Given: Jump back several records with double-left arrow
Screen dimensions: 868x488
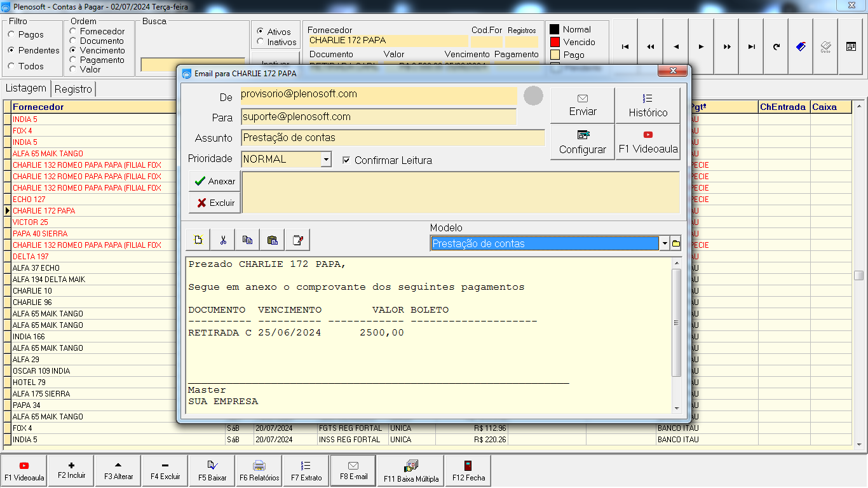Looking at the screenshot, I should (x=650, y=46).
